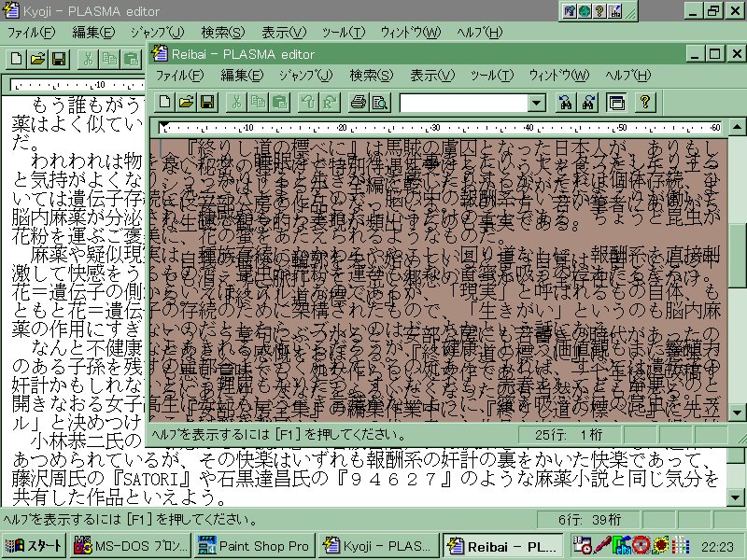This screenshot has height=560, width=747.
Task: Click the Undo arrow icon in Reibai toolbar
Action: coord(308,103)
